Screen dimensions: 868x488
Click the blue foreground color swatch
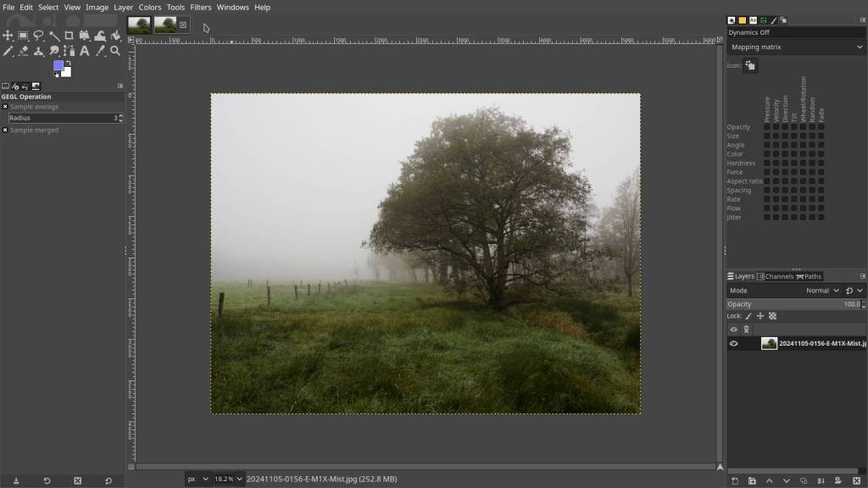click(x=58, y=66)
